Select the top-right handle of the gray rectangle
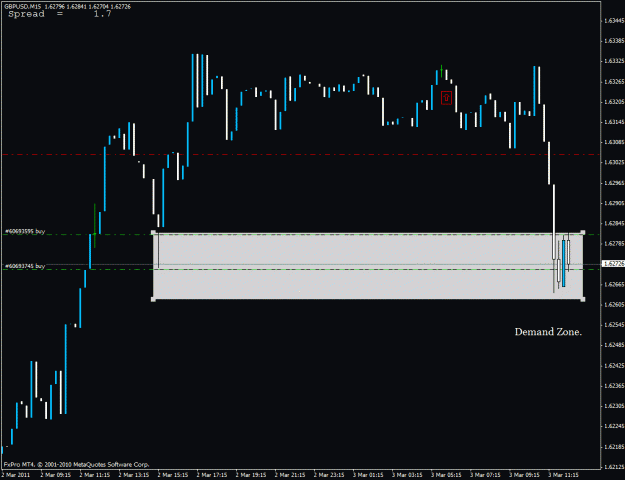The width and height of the screenshot is (625, 480). [583, 232]
